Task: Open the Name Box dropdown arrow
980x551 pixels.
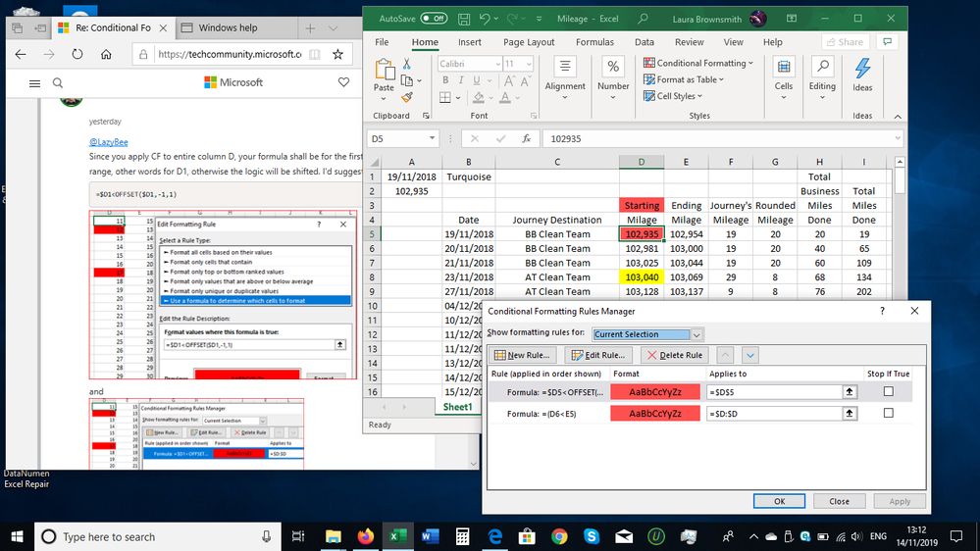Action: [x=432, y=138]
